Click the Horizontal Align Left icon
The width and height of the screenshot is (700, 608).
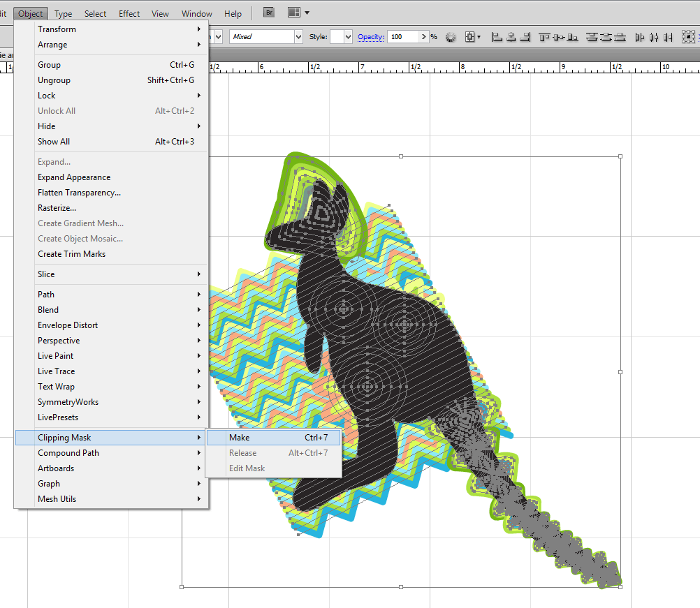tap(497, 37)
